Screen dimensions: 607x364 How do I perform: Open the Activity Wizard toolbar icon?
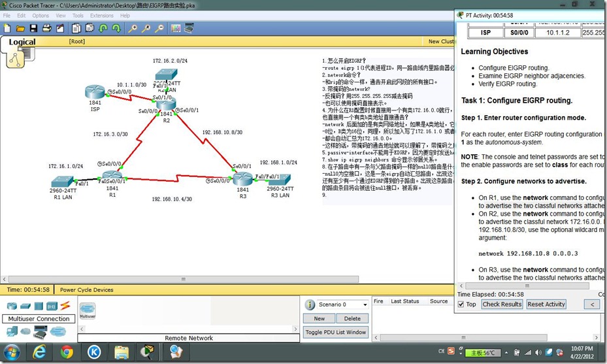click(60, 28)
